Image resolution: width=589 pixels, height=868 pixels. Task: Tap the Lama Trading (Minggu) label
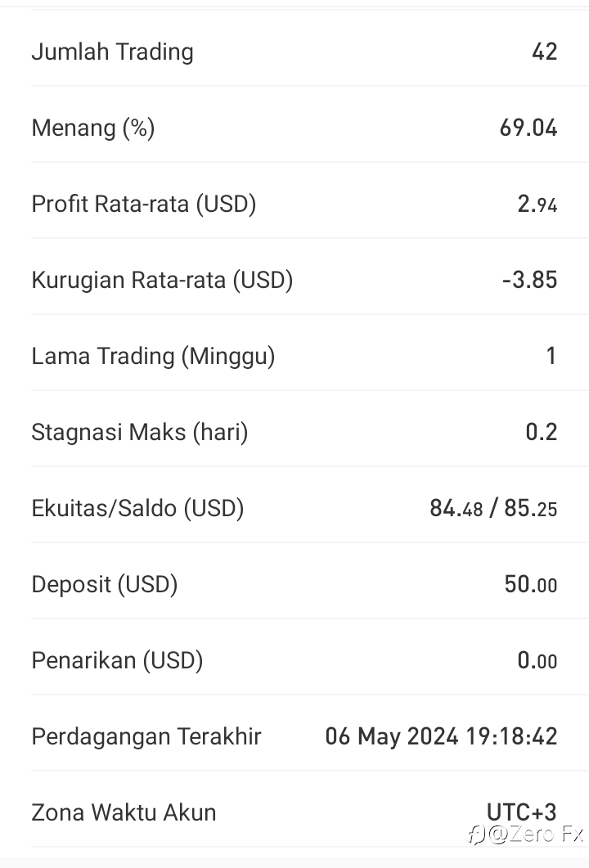(x=153, y=357)
